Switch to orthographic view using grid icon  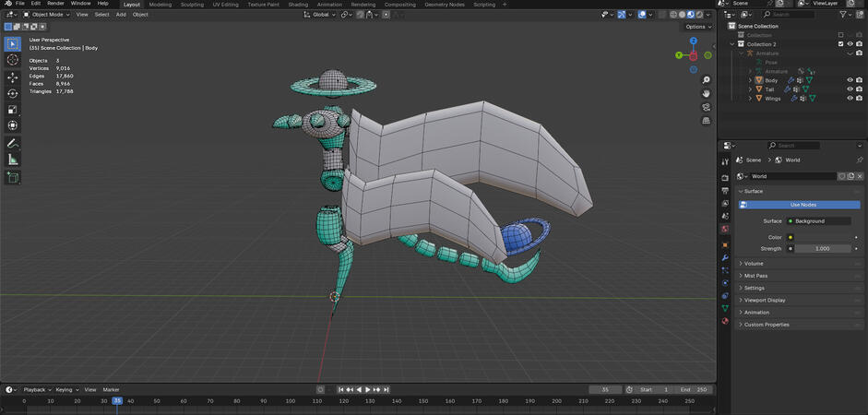pos(707,121)
